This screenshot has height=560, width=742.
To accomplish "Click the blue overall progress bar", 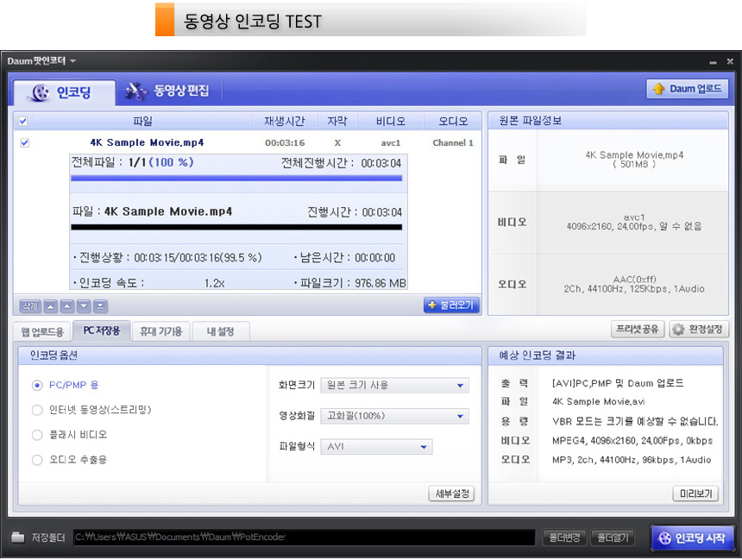I will 236,179.
